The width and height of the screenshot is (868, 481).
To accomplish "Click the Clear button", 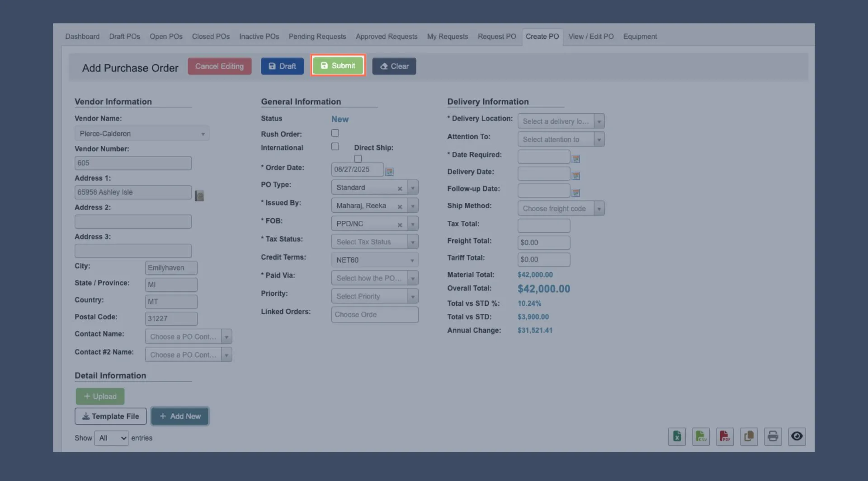I will (394, 66).
